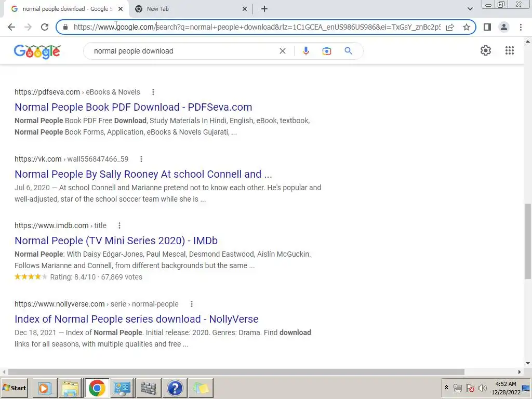Viewport: 532px width, 399px height.
Task: View site information lock icon
Action: point(65,27)
